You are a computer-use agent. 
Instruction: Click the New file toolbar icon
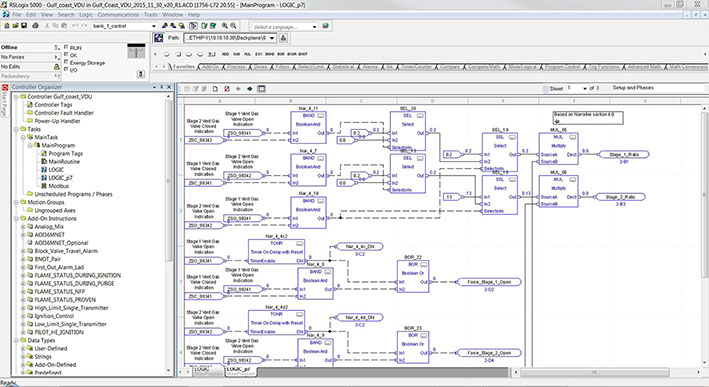[x=6, y=26]
